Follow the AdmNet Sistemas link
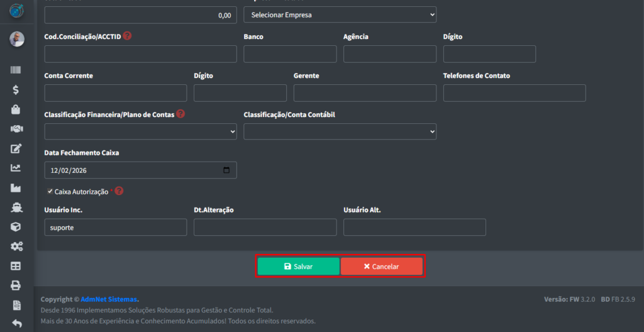This screenshot has width=644, height=332. tap(108, 299)
